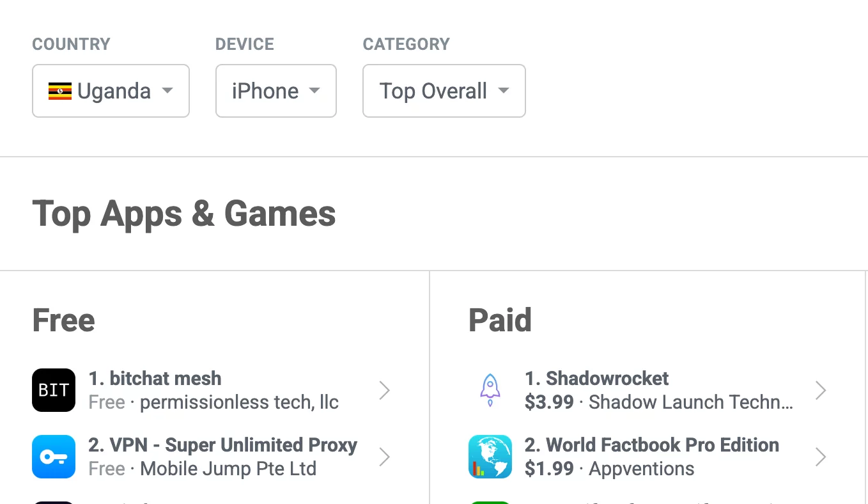Open the Device dropdown showing iPhone
Screen dimensions: 868x504
pyautogui.click(x=275, y=91)
